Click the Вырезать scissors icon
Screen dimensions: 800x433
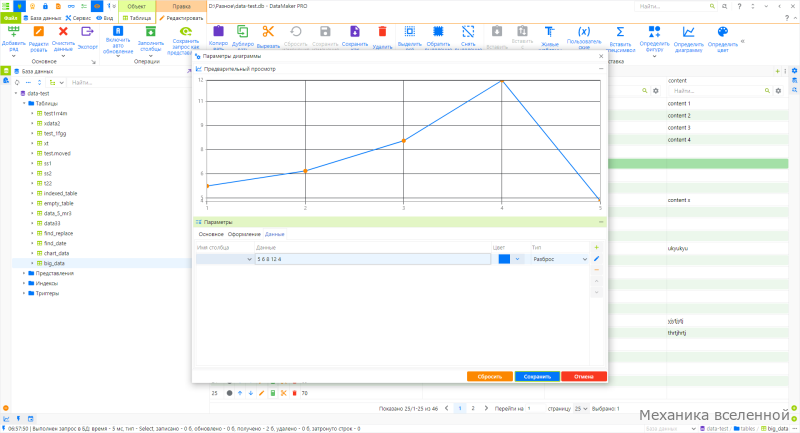coord(268,32)
